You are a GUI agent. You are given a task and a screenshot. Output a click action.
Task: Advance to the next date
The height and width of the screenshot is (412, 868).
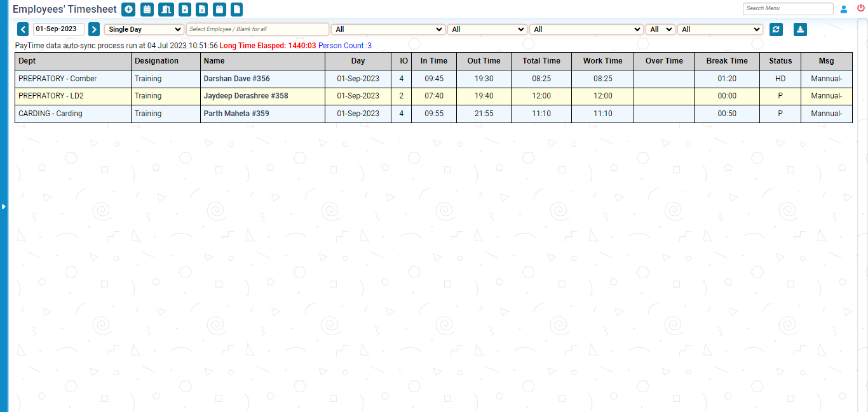point(94,29)
